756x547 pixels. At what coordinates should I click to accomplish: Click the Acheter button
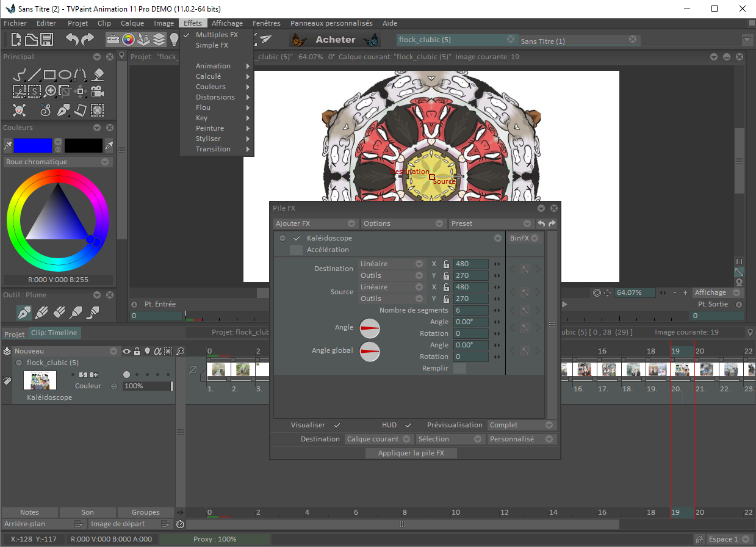335,40
